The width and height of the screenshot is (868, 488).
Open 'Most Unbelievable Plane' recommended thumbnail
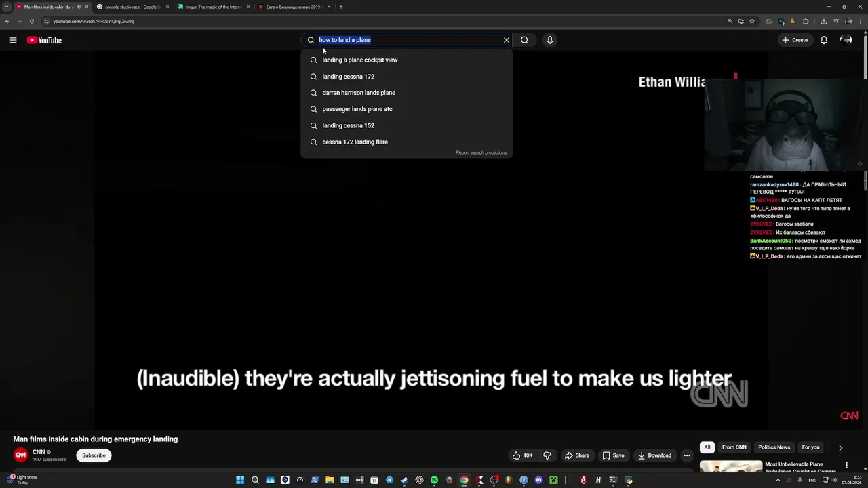[731, 466]
